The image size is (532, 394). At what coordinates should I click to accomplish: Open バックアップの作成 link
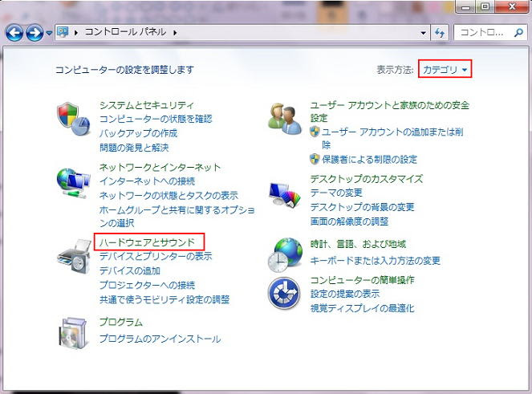click(x=139, y=133)
